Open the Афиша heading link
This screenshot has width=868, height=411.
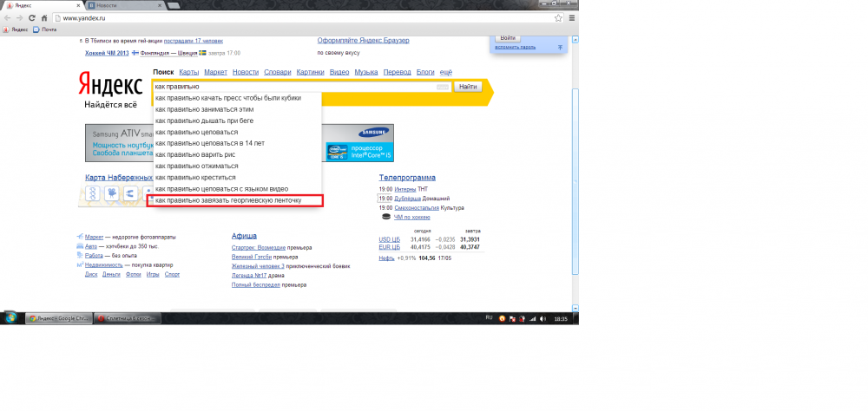[x=244, y=236]
